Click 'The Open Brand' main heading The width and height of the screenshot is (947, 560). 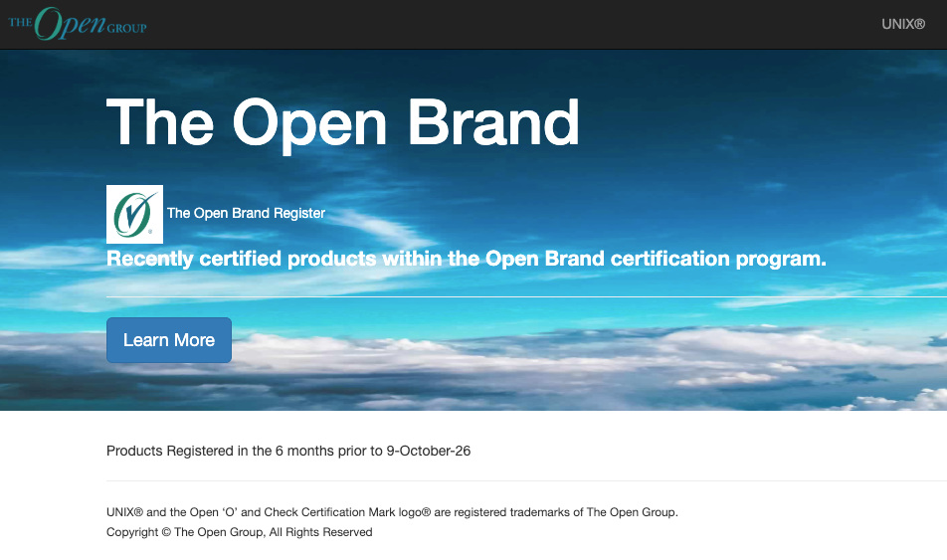(343, 123)
